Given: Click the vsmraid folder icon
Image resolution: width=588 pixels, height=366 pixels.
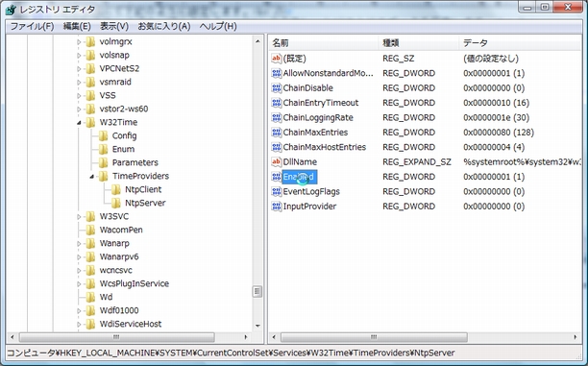Looking at the screenshot, I should (x=90, y=82).
